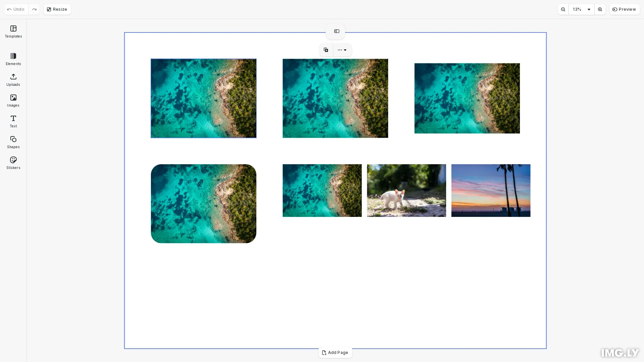The width and height of the screenshot is (644, 362).
Task: Open the Stickers panel
Action: tap(13, 163)
